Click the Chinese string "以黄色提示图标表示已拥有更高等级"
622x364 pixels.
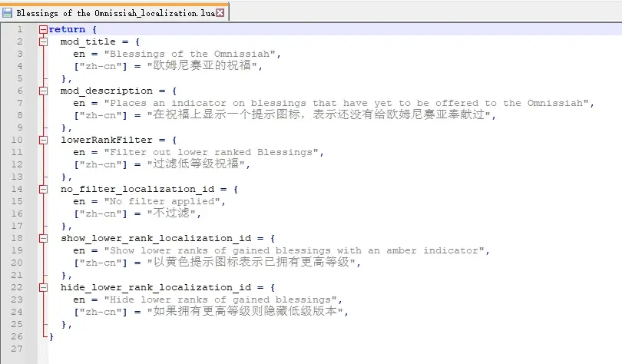point(251,263)
